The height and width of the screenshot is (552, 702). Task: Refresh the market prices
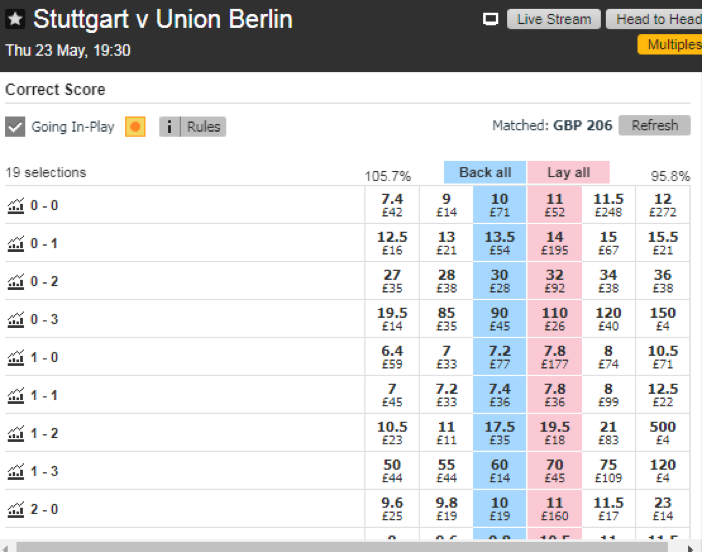[x=655, y=125]
